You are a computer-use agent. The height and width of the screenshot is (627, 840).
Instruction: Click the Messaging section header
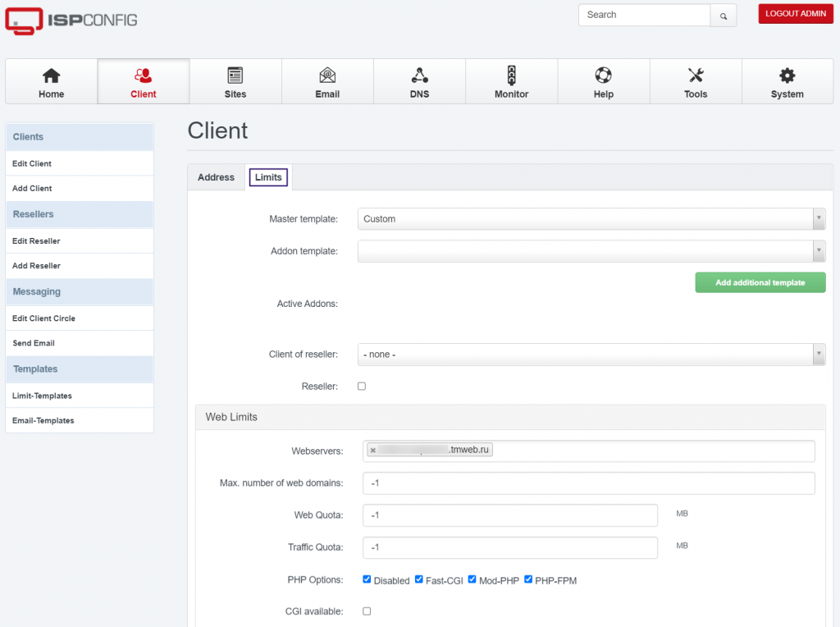tap(80, 291)
